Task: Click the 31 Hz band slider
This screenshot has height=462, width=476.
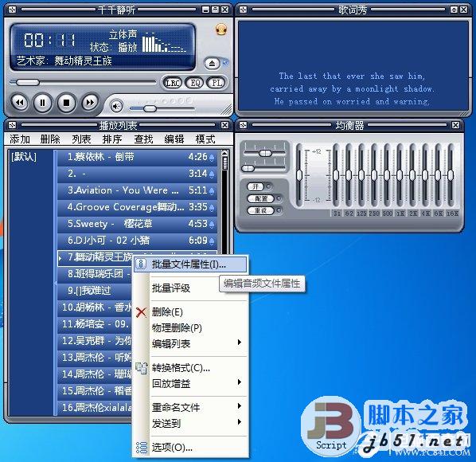Action: click(x=336, y=175)
